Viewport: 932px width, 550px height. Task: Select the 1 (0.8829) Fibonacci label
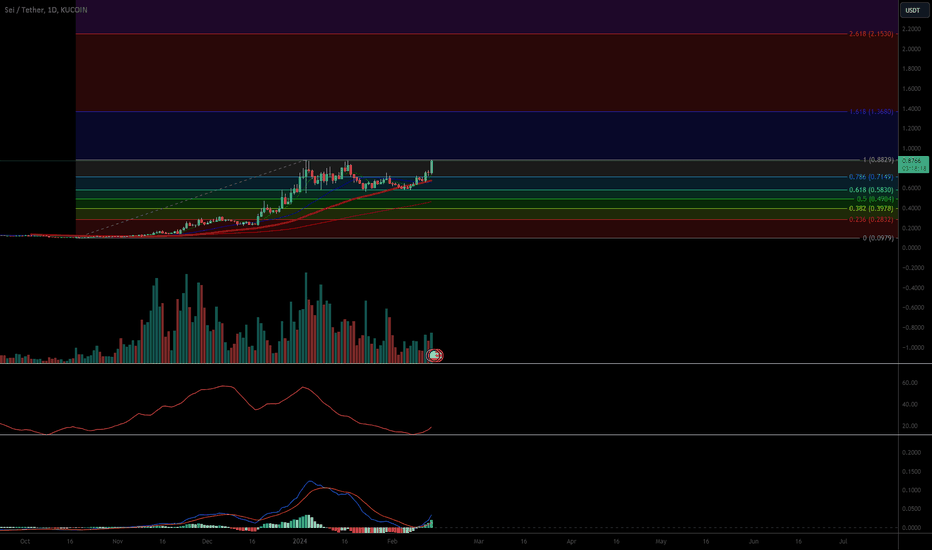[878, 160]
